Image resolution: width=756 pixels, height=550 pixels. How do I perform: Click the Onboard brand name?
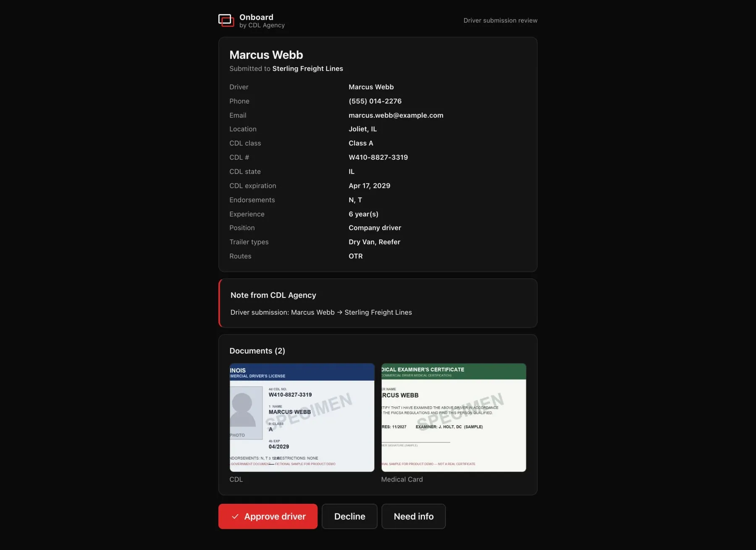pos(256,17)
